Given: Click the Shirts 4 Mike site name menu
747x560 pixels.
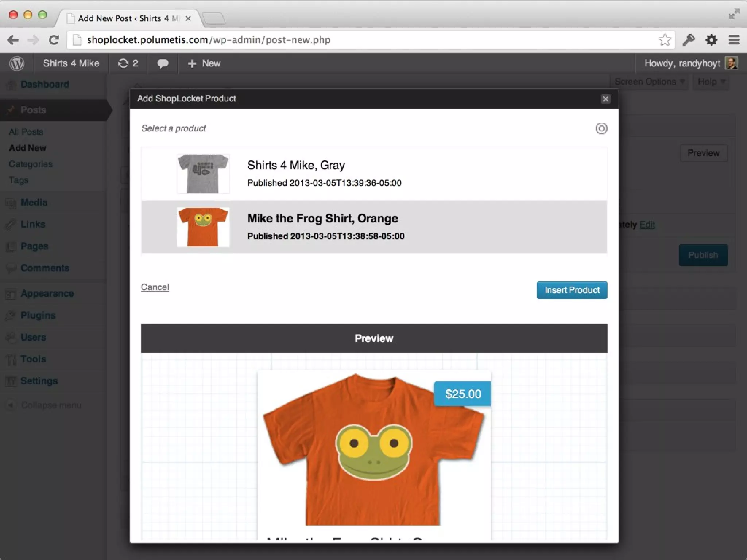Looking at the screenshot, I should point(71,63).
